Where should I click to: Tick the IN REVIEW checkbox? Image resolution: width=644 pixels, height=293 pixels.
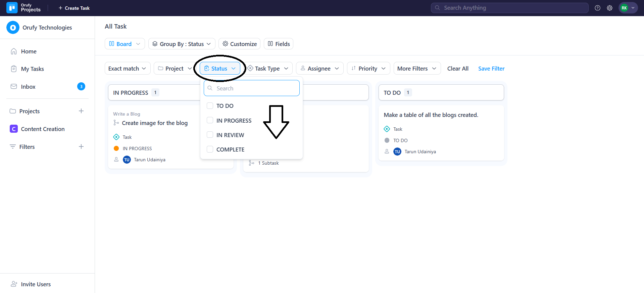[210, 135]
